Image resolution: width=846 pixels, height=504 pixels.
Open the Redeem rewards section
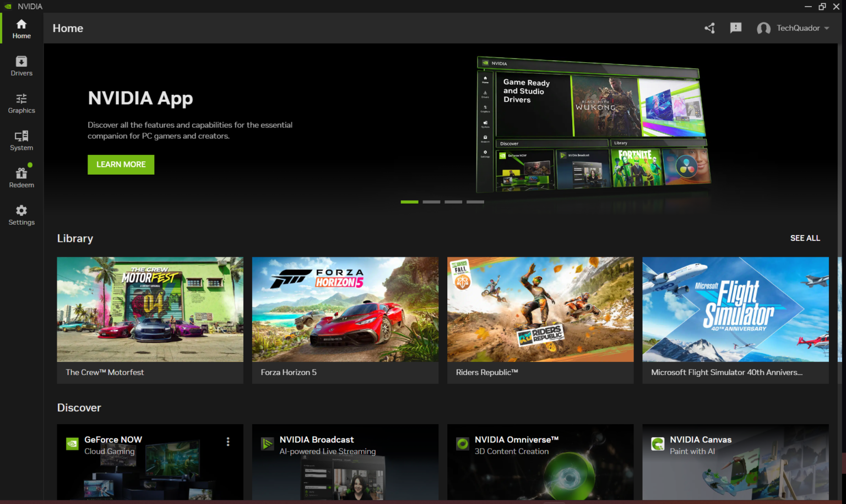click(x=21, y=178)
